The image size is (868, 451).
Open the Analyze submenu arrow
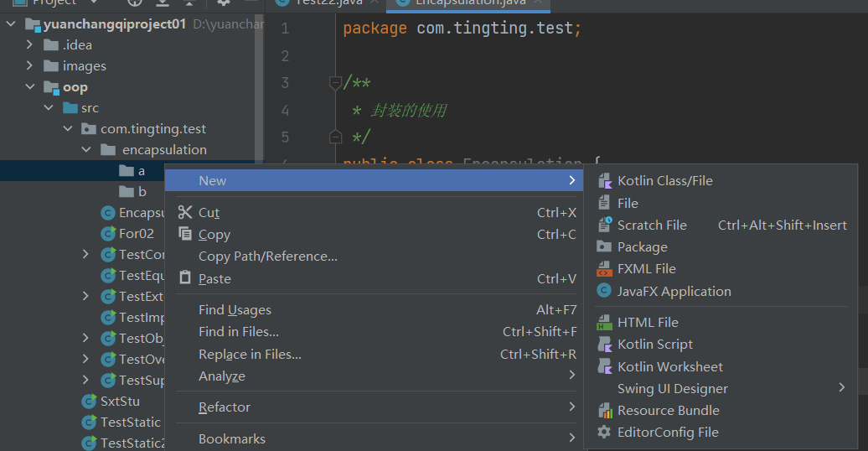tap(572, 375)
